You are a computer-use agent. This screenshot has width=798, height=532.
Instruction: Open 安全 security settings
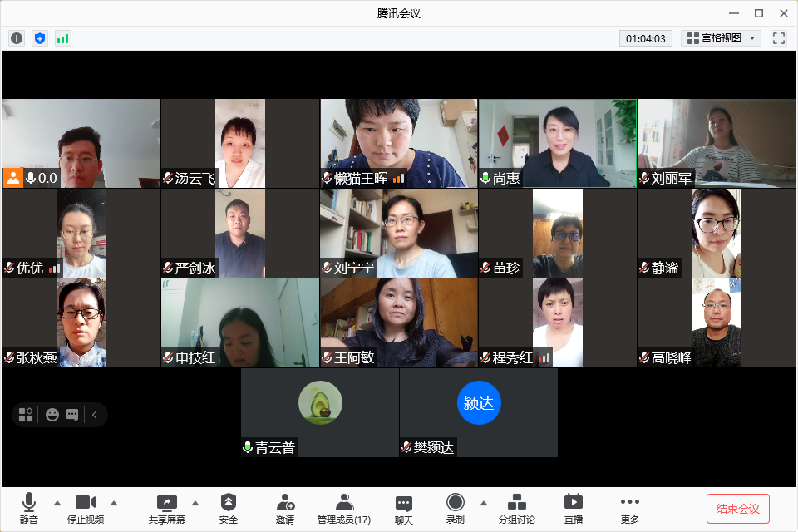tap(229, 508)
